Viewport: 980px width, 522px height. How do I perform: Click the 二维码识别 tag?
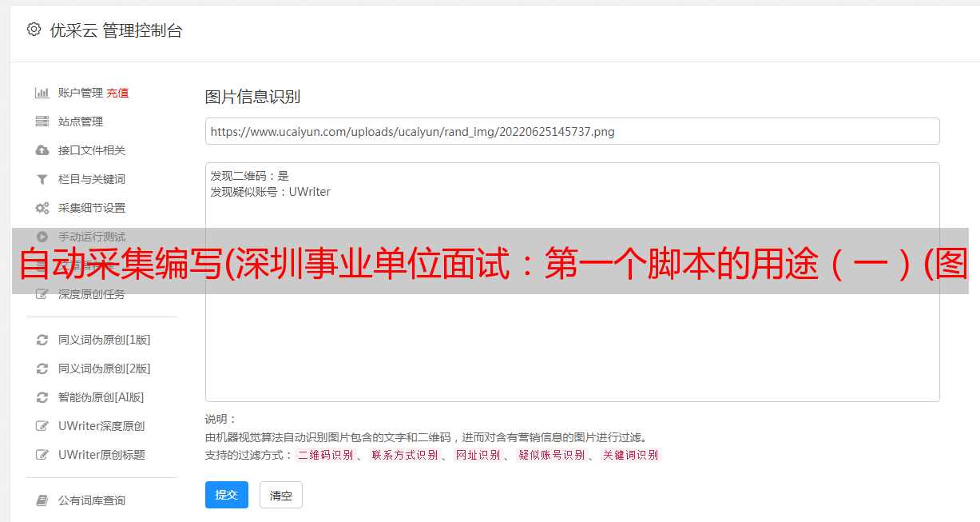click(326, 455)
